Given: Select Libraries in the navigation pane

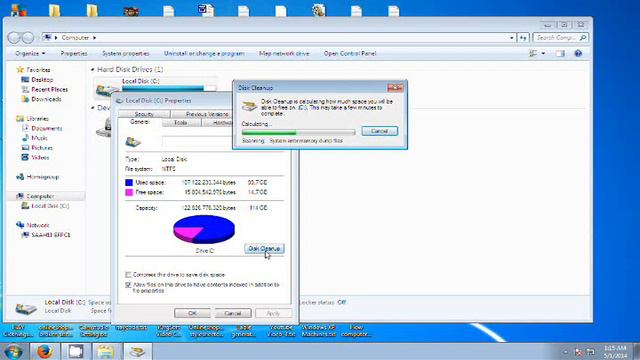Looking at the screenshot, I should tap(37, 118).
